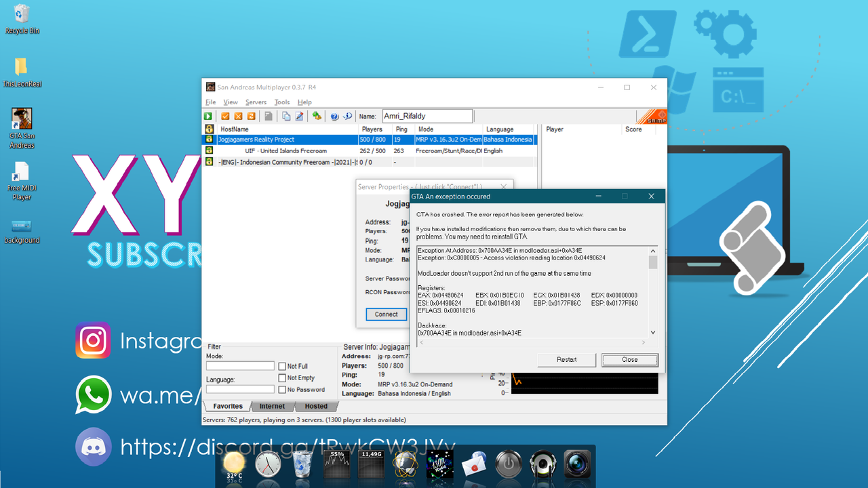
Task: Click the Name input field
Action: (x=427, y=116)
